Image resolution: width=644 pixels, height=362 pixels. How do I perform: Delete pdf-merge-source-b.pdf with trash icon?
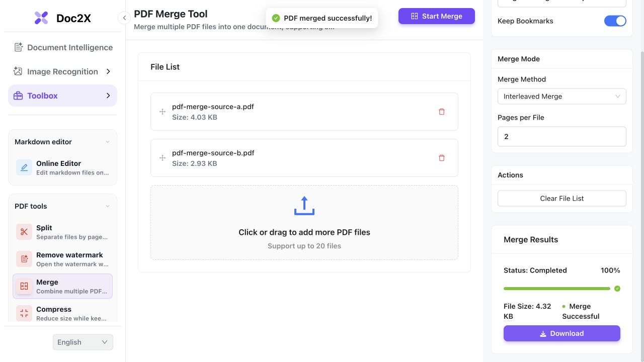[442, 158]
